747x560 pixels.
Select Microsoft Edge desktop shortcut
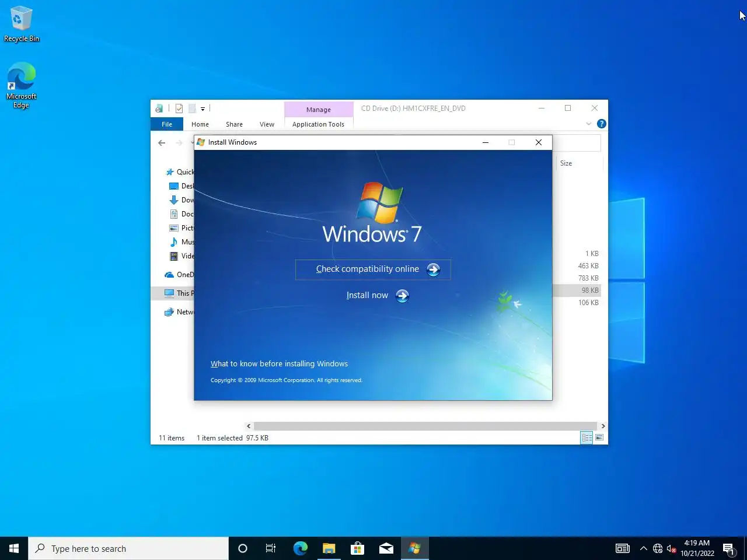pos(21,86)
